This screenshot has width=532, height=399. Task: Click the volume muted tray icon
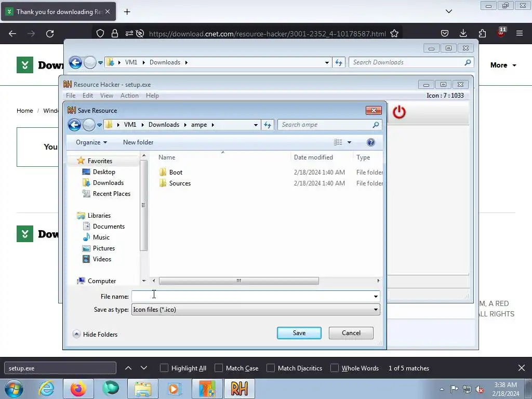coord(480,389)
